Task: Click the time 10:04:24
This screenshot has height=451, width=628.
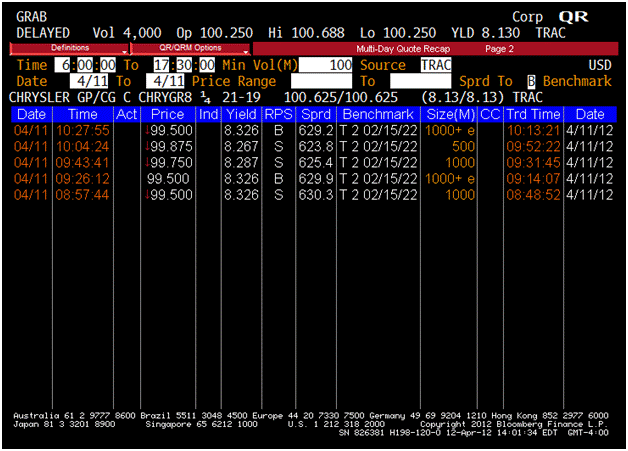Action: coord(83,147)
